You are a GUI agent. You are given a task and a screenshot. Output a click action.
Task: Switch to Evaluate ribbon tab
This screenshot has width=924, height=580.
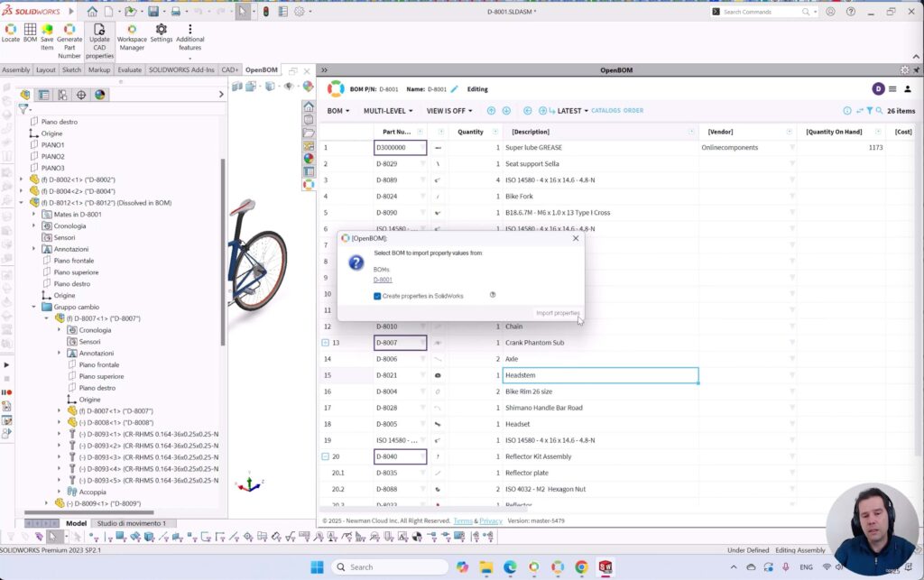[130, 69]
